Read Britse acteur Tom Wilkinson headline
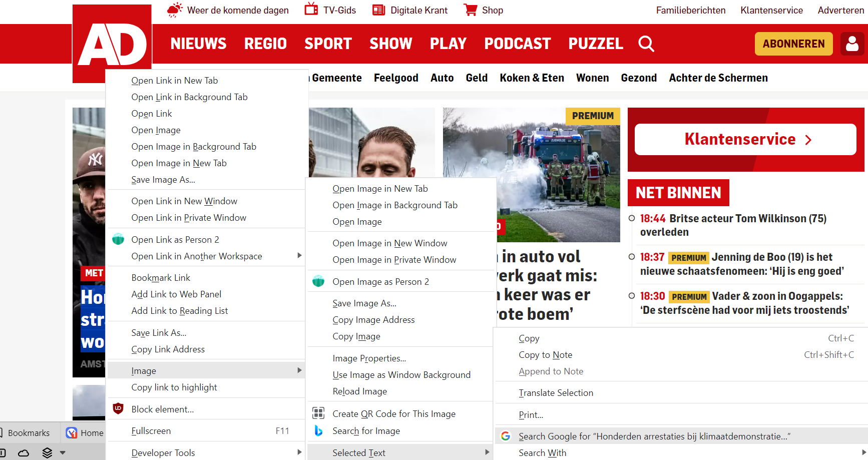Image resolution: width=868 pixels, height=460 pixels. (733, 225)
